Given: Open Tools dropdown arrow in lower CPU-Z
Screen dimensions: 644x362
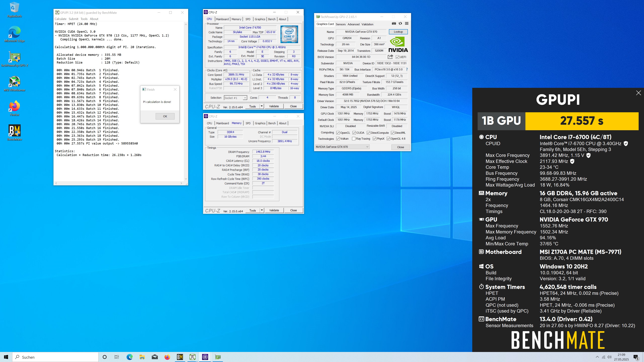Looking at the screenshot, I should 262,210.
